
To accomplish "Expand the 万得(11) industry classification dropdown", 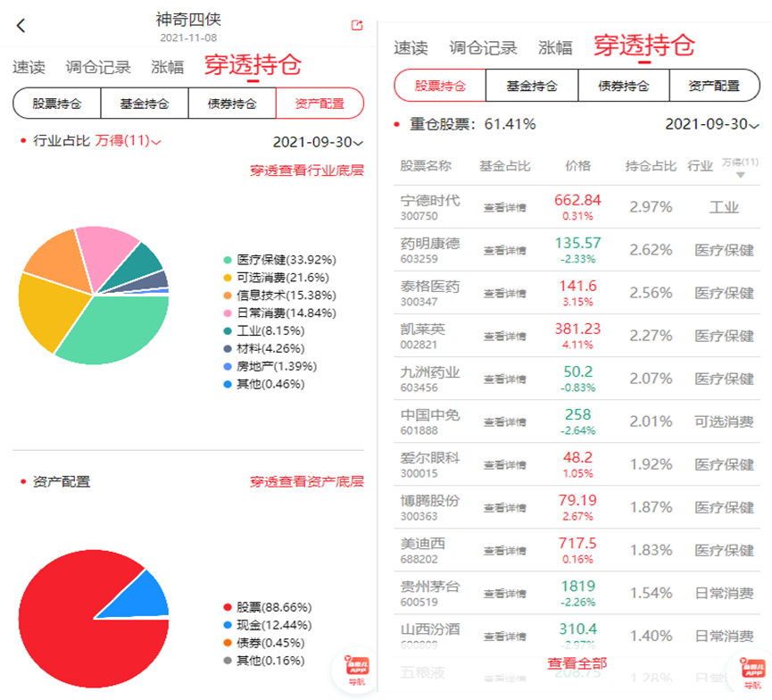I will click(x=128, y=141).
